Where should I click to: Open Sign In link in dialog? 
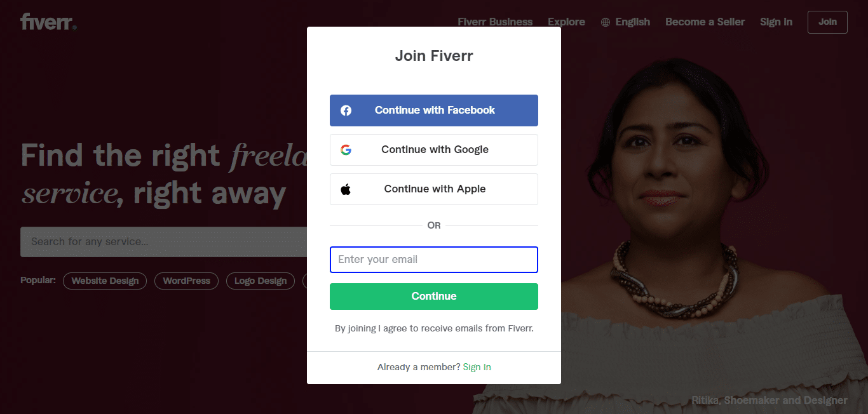pos(477,367)
